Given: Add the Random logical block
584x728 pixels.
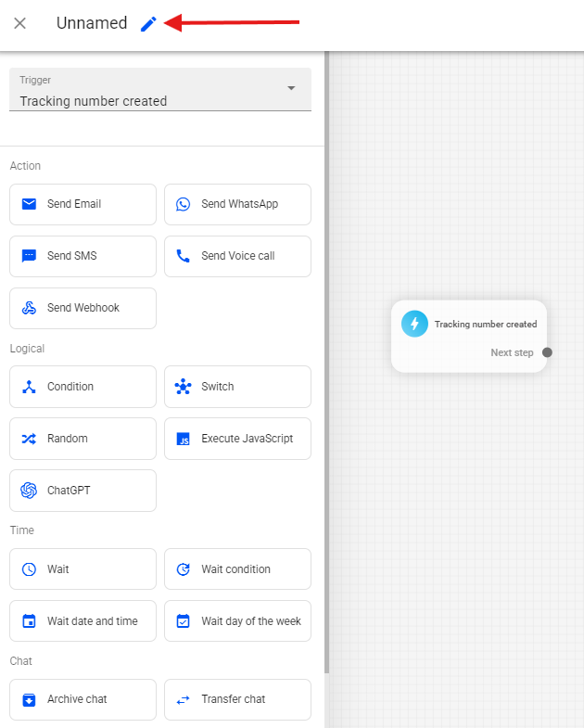Looking at the screenshot, I should 83,439.
